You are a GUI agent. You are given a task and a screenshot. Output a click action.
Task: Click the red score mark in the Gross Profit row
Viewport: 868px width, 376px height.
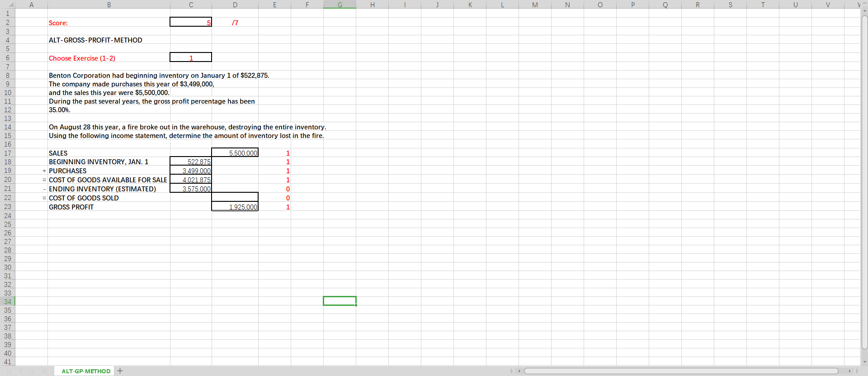pos(288,207)
